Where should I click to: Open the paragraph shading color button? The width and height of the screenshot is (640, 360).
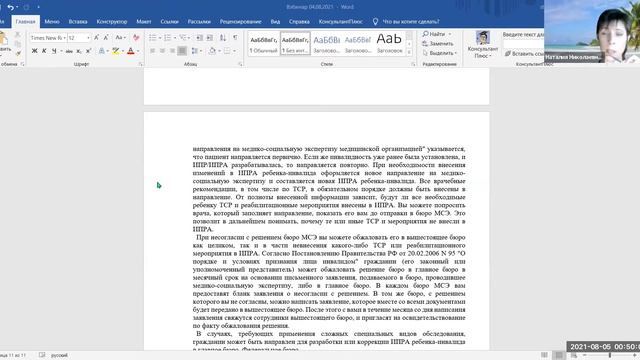point(212,51)
